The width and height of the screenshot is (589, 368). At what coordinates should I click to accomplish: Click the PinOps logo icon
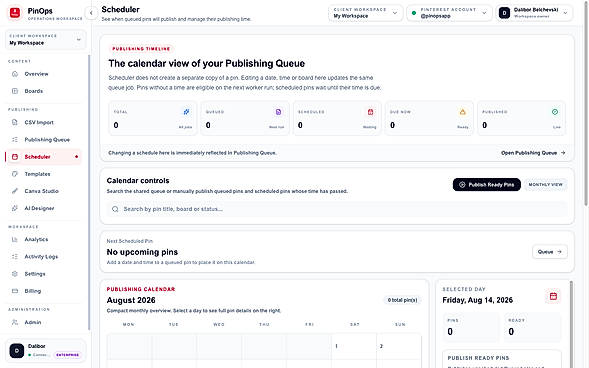point(15,12)
